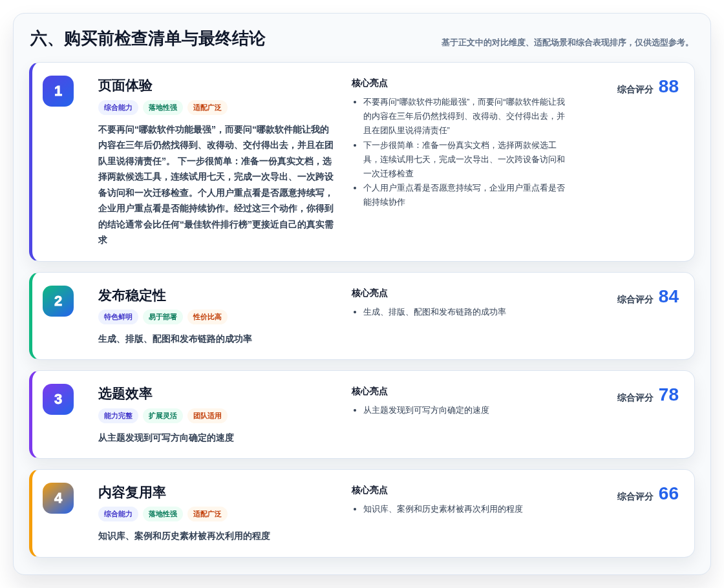This screenshot has width=724, height=588.
Task: Click bullet starting 不要再问“哪款软件功能最强”
Action: point(464,116)
